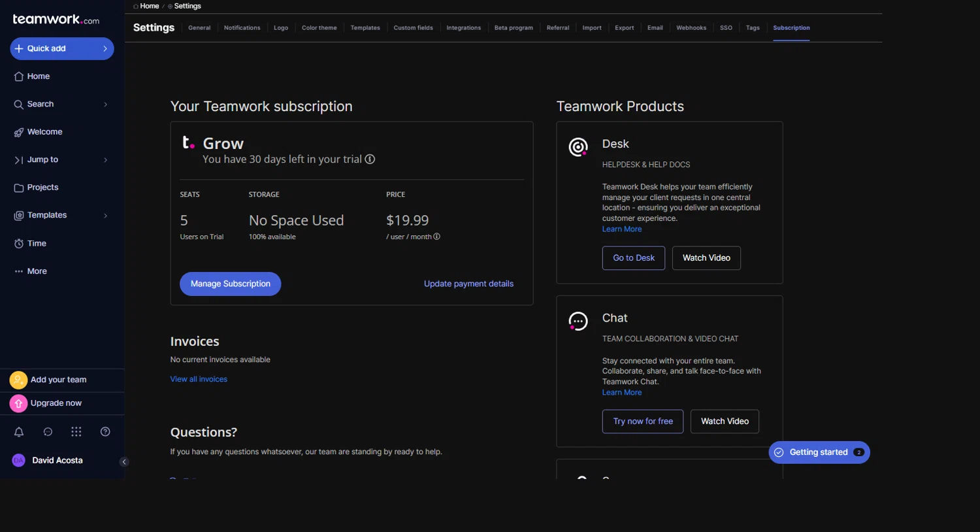Image resolution: width=980 pixels, height=532 pixels.
Task: Open the Integrations tab
Action: [464, 28]
